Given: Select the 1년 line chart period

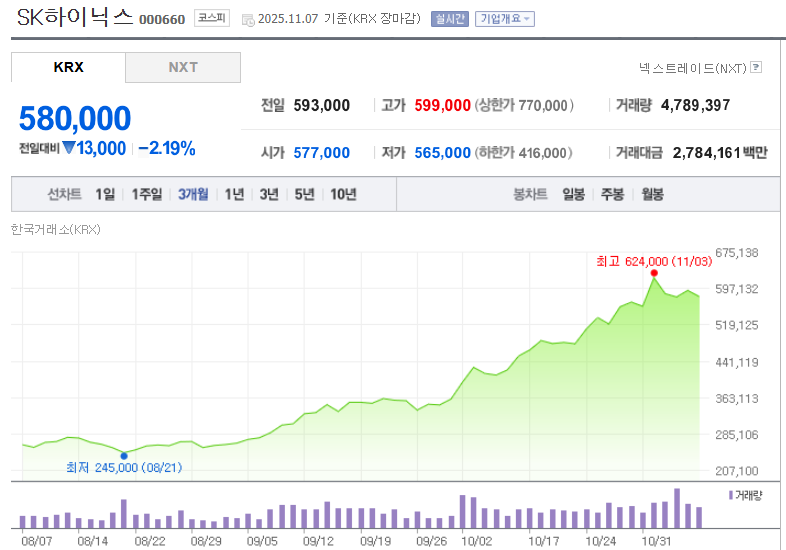Looking at the screenshot, I should click(234, 194).
